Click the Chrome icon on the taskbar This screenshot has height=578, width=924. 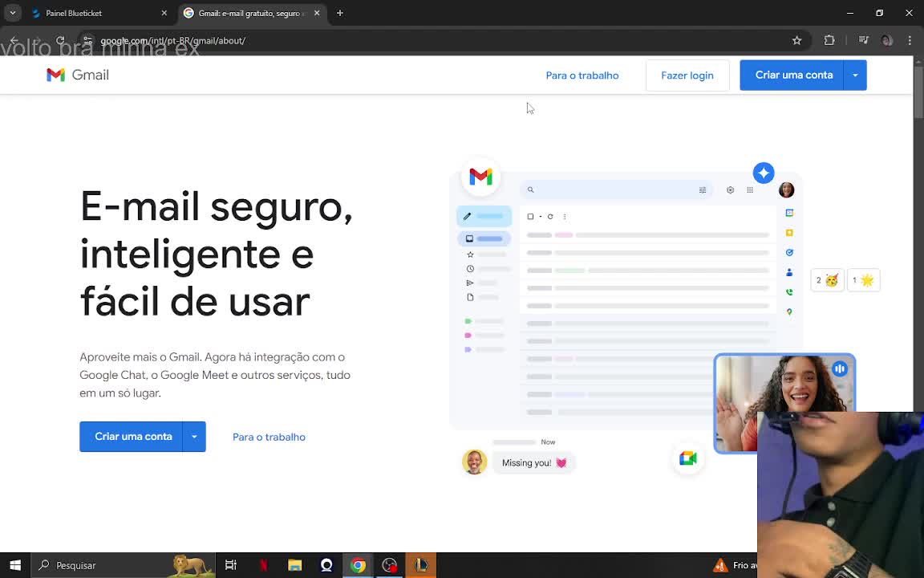358,565
